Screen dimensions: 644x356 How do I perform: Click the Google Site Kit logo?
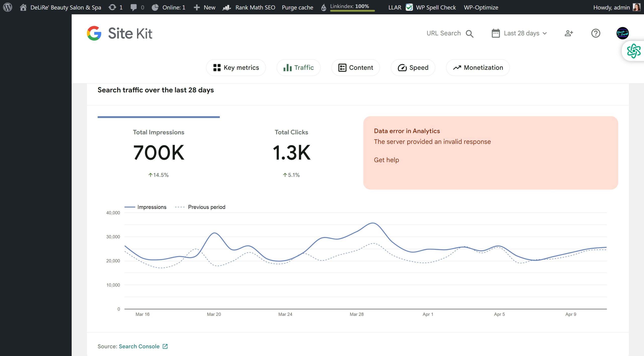pyautogui.click(x=119, y=33)
